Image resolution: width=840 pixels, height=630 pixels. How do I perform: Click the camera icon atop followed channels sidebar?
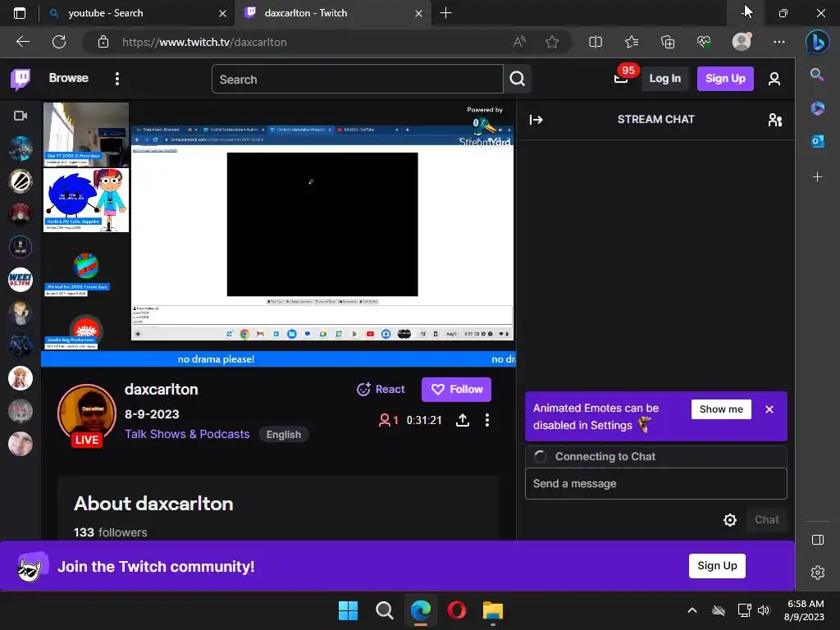21,116
